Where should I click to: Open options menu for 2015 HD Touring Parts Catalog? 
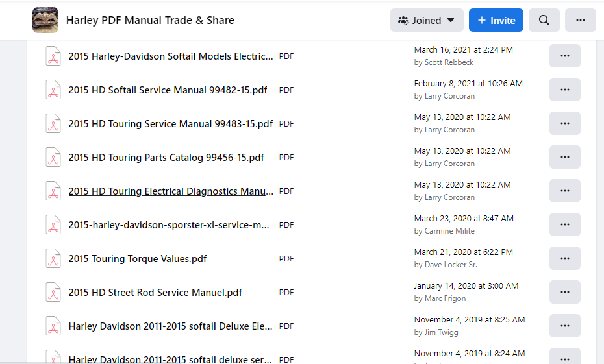click(564, 157)
